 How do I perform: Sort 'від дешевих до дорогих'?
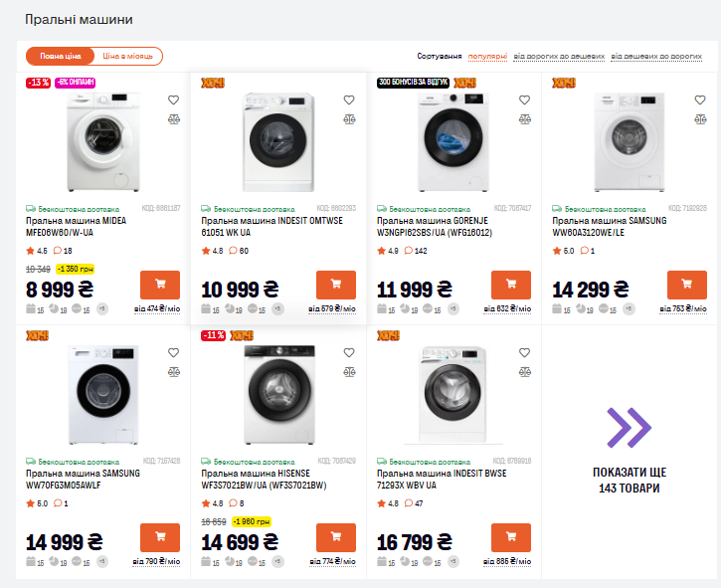click(656, 57)
